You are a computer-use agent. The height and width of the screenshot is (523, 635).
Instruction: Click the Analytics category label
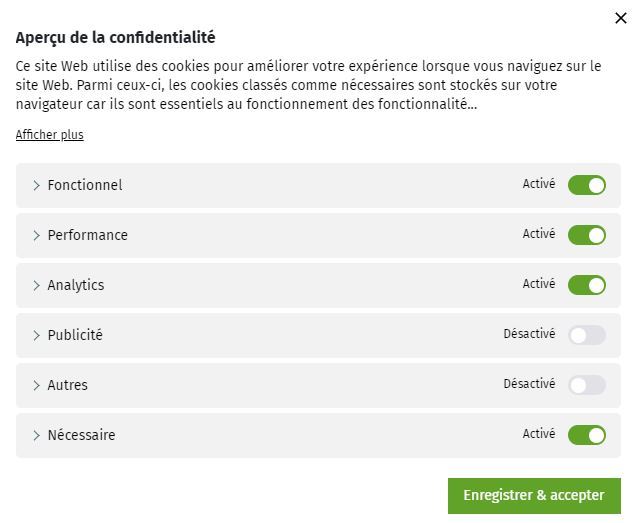[76, 285]
